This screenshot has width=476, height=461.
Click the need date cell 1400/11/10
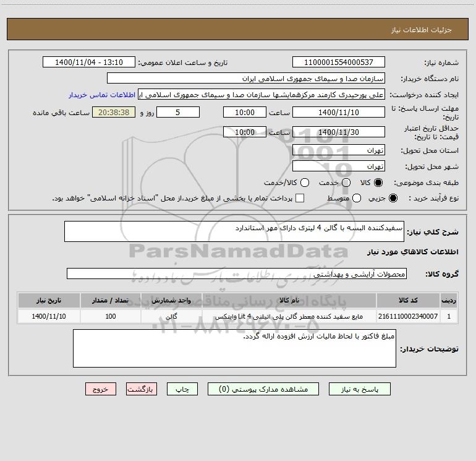49,316
